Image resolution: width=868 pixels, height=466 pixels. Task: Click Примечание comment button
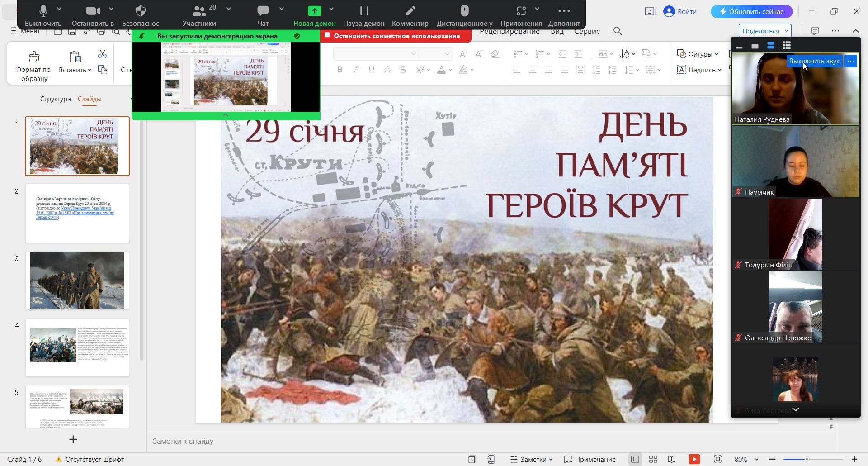tap(590, 460)
